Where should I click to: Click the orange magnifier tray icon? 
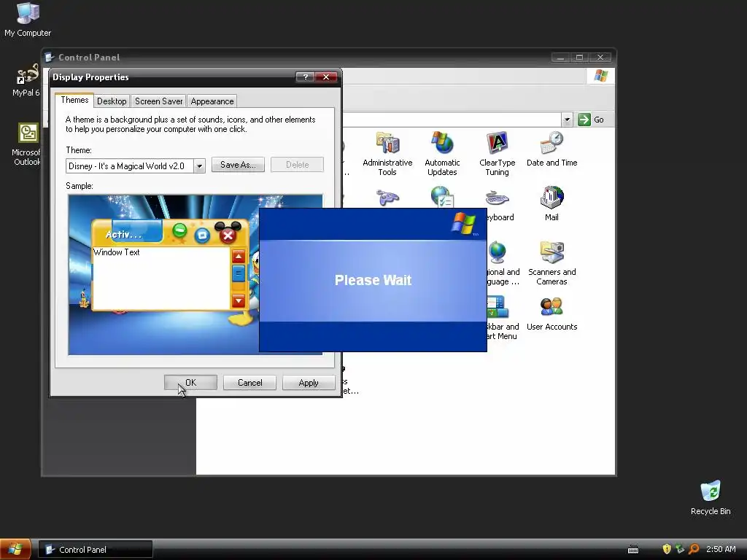[694, 549]
